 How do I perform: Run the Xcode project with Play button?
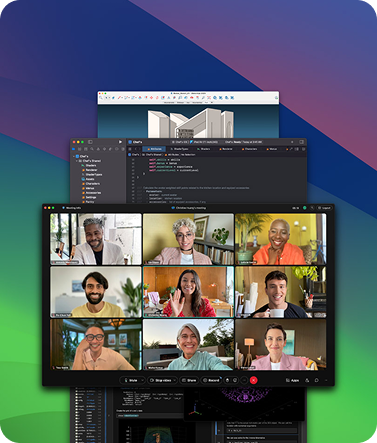point(120,142)
